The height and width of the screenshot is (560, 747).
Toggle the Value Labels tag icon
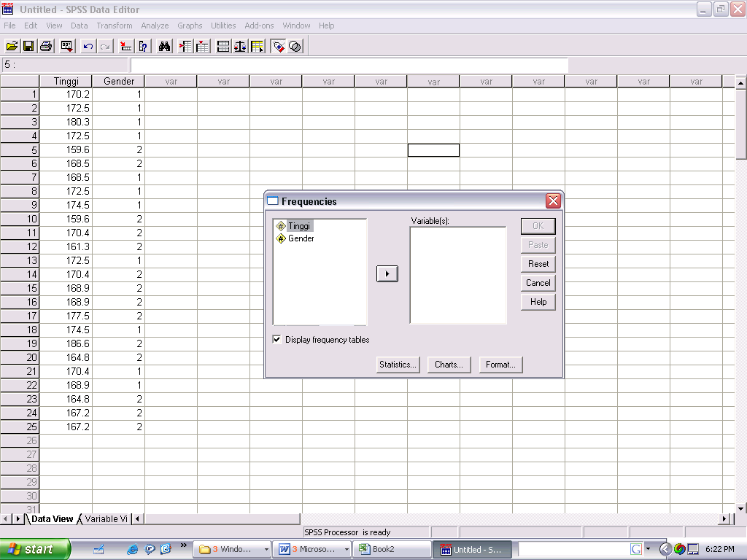click(278, 46)
